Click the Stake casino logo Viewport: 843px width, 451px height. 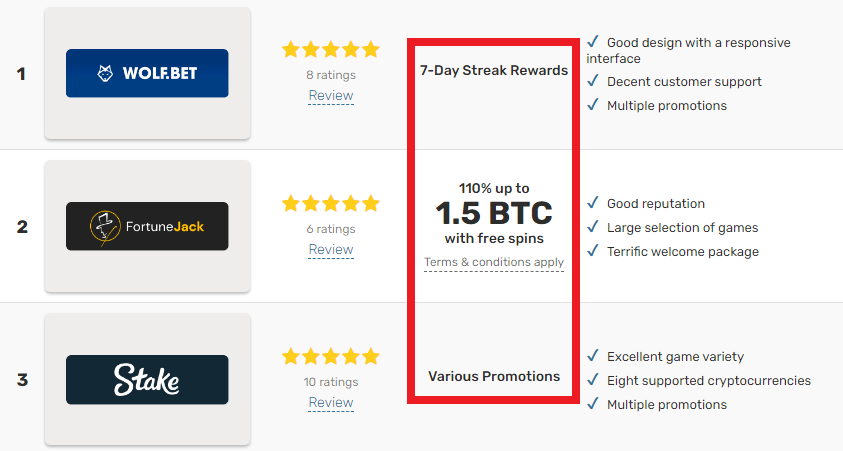(147, 380)
